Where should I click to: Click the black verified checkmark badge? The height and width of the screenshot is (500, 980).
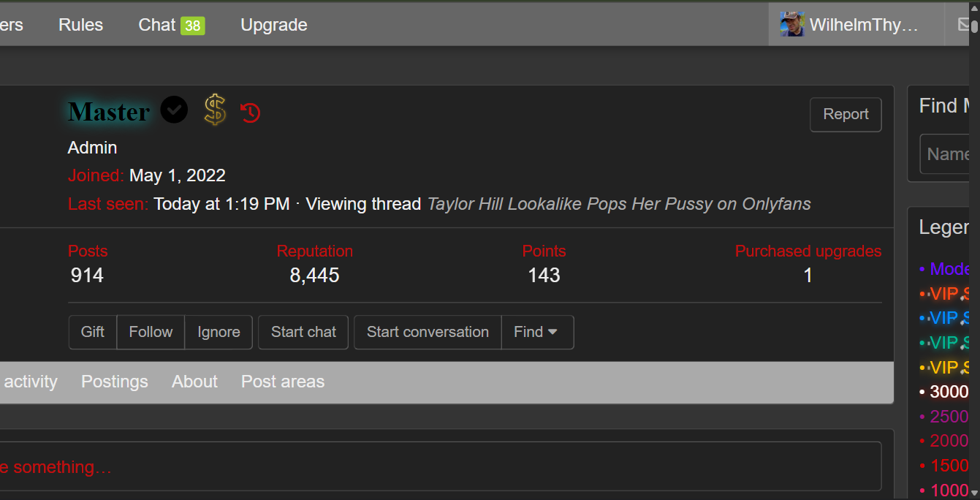pos(174,110)
